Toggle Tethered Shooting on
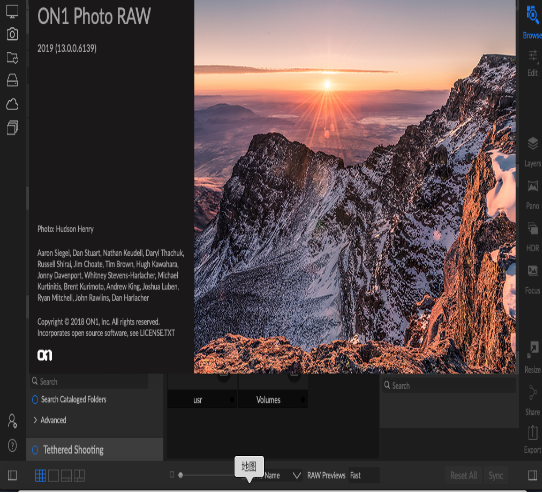542x493 pixels. [35, 450]
